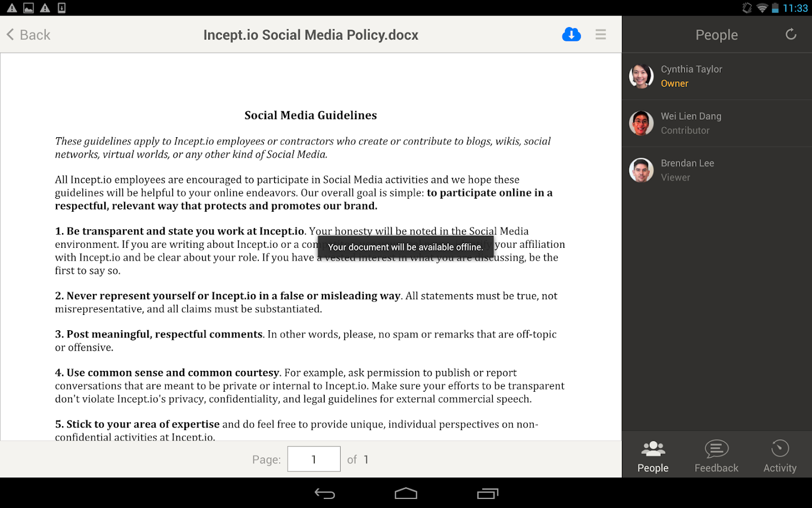Image resolution: width=812 pixels, height=508 pixels.
Task: Tap the back chevron next to Back
Action: (x=10, y=34)
